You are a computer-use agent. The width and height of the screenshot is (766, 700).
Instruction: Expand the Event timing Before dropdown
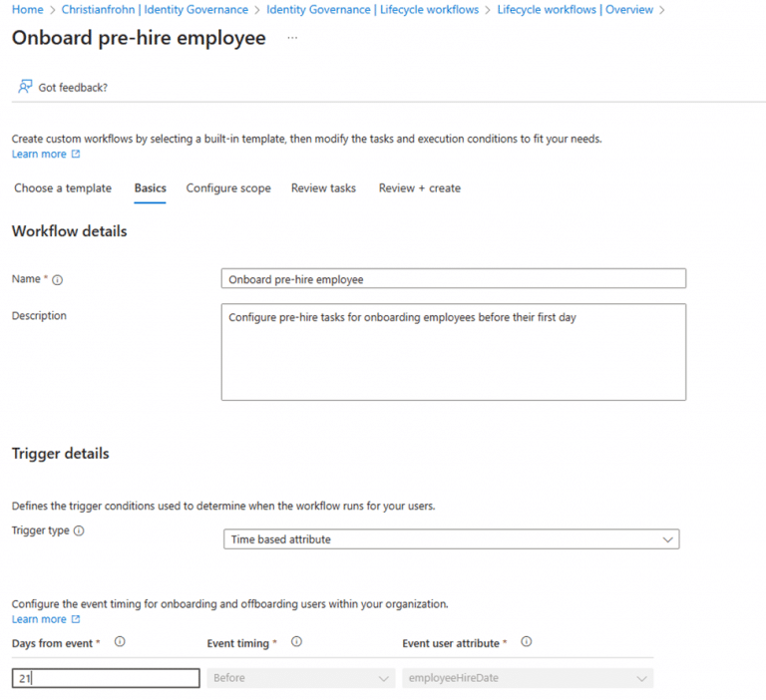pos(300,678)
